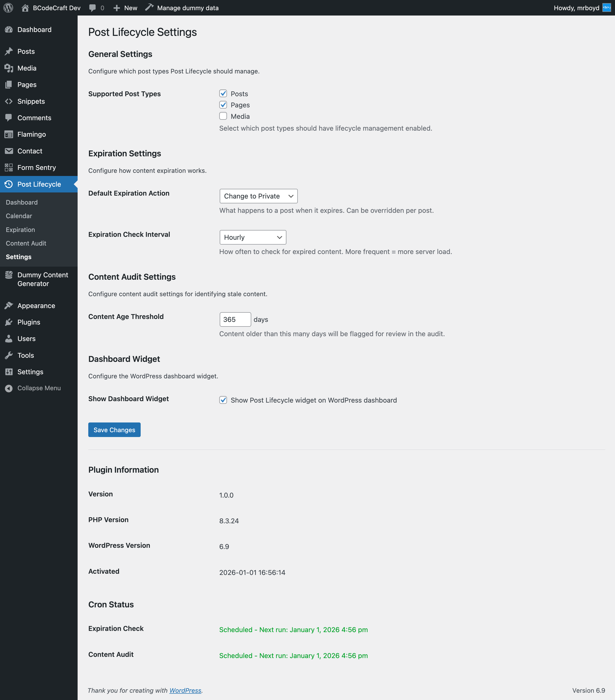Edit the Content Age Threshold value
This screenshot has width=615, height=700.
click(x=235, y=319)
